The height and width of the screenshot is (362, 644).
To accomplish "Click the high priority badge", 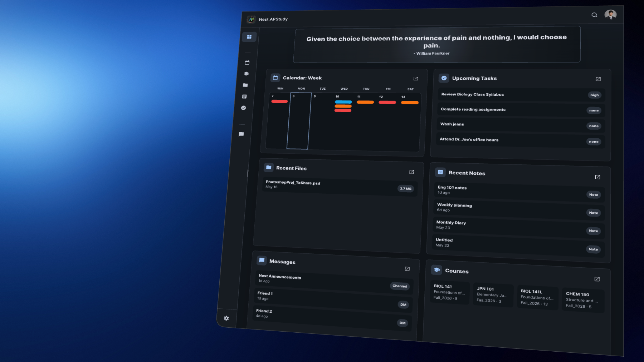I will (595, 95).
